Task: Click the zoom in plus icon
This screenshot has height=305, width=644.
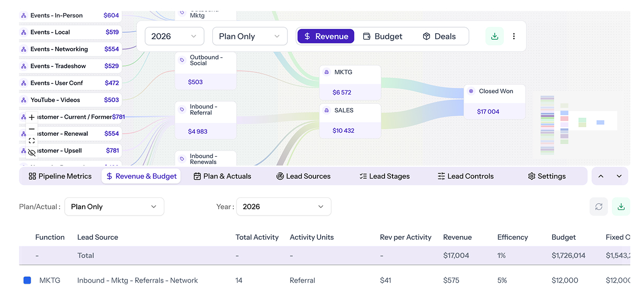Action: (x=32, y=118)
